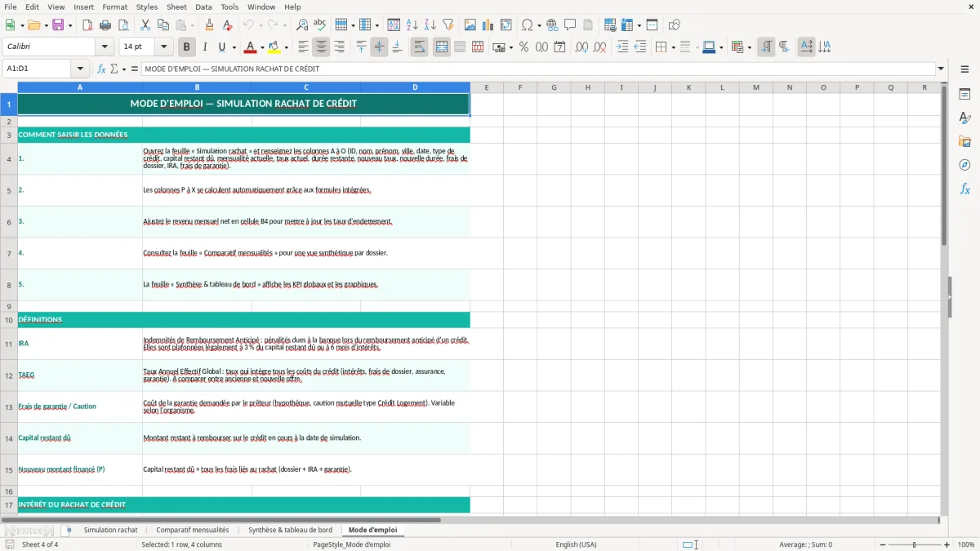Screen dimensions: 980x551
Task: Open Find & Replace icon
Action: click(x=302, y=25)
